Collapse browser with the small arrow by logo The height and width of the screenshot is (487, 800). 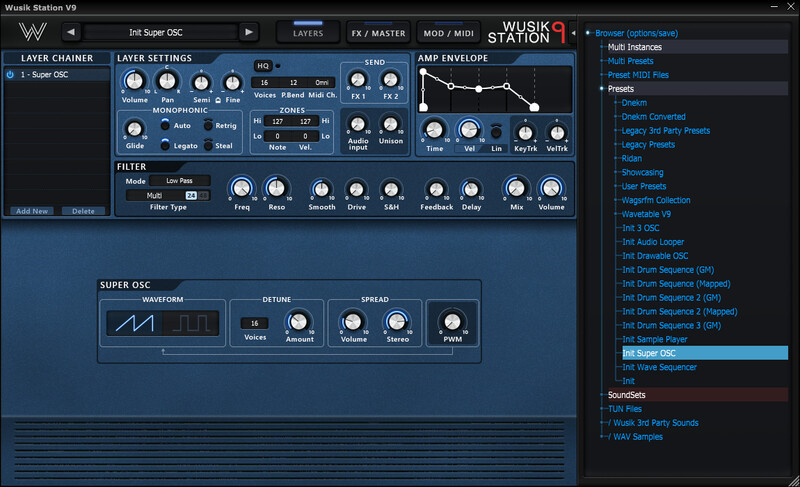573,33
